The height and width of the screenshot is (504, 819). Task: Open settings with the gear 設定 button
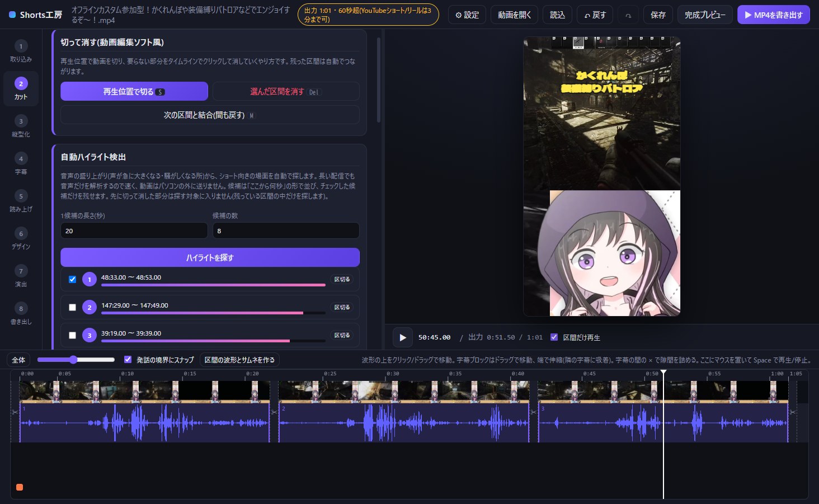[x=467, y=15]
